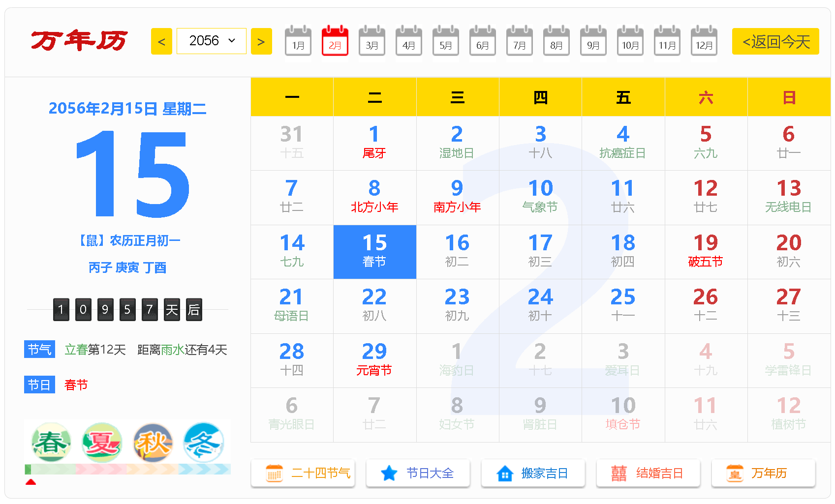Select the Summer (夏) season icon
This screenshot has width=835, height=504.
102,443
